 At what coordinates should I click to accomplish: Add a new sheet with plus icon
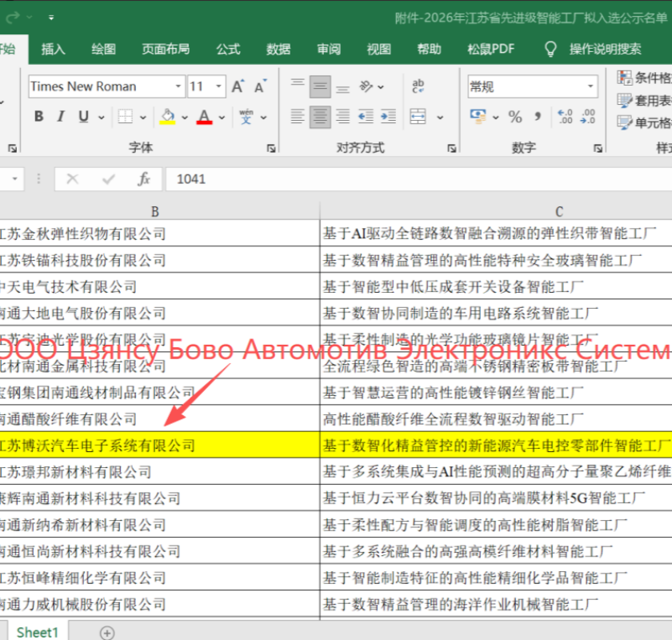coord(106,633)
